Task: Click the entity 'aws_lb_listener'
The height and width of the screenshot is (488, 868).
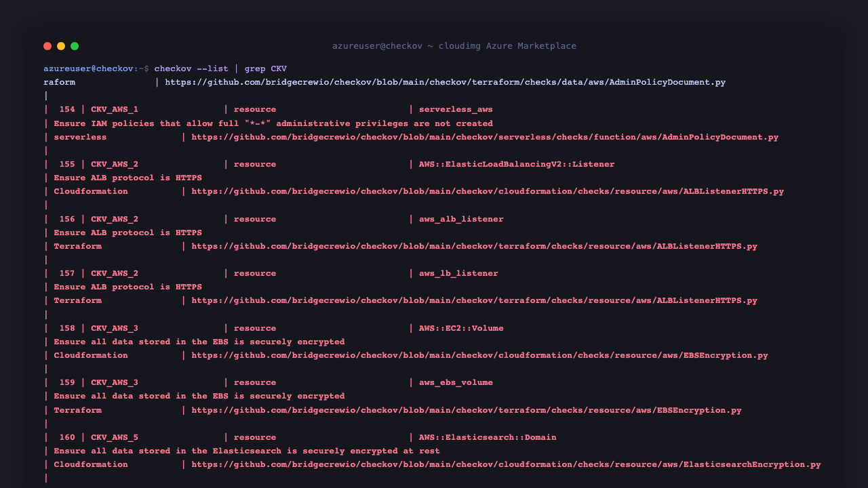Action: pos(458,273)
